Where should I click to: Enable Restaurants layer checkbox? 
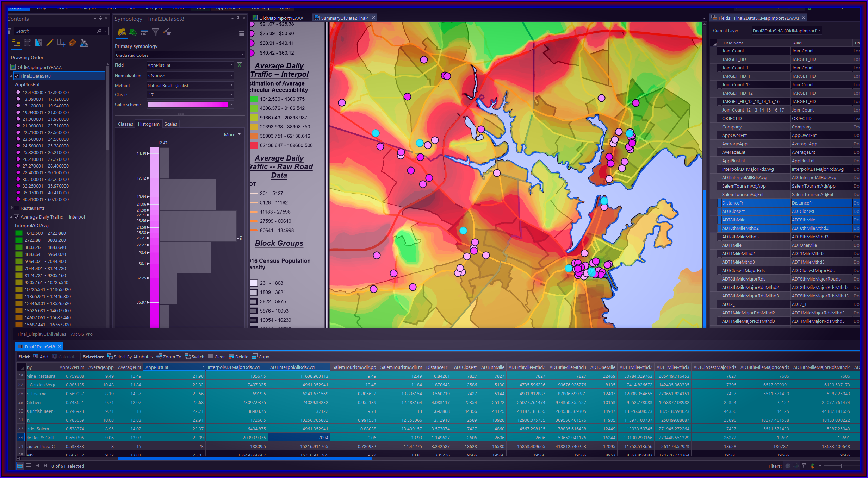(x=17, y=208)
